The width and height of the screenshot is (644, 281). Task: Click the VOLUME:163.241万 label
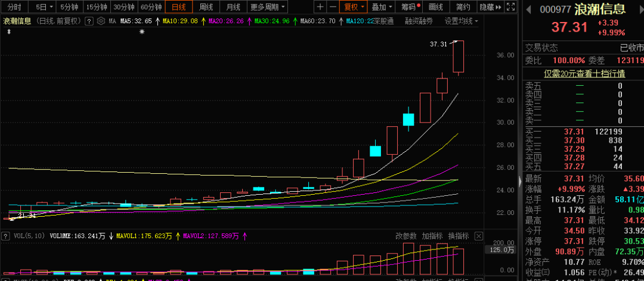77,236
